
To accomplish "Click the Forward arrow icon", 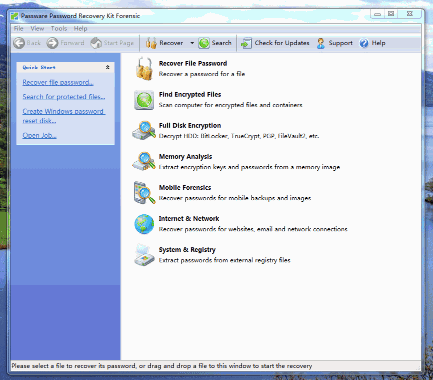I will (52, 43).
